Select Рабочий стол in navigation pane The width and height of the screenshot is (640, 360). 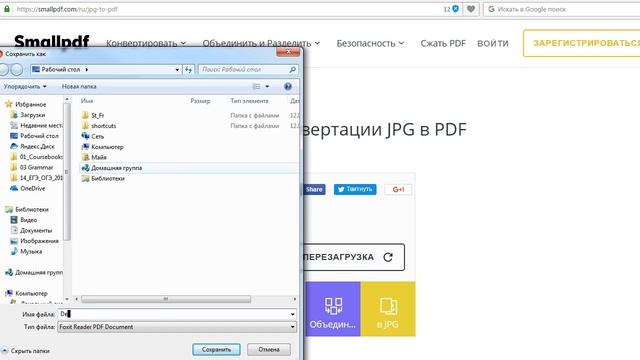(x=39, y=136)
